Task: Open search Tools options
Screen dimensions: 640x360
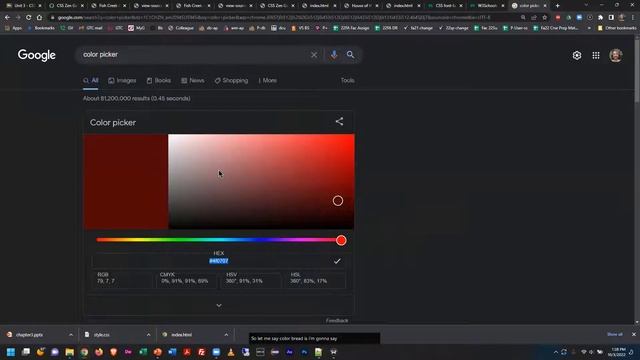Action: (347, 80)
